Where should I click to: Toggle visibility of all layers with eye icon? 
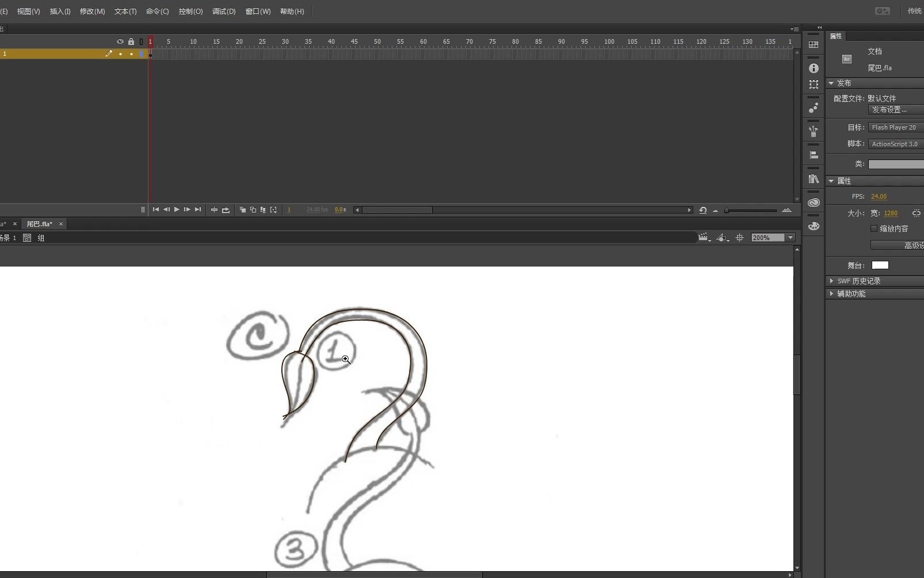click(x=120, y=41)
